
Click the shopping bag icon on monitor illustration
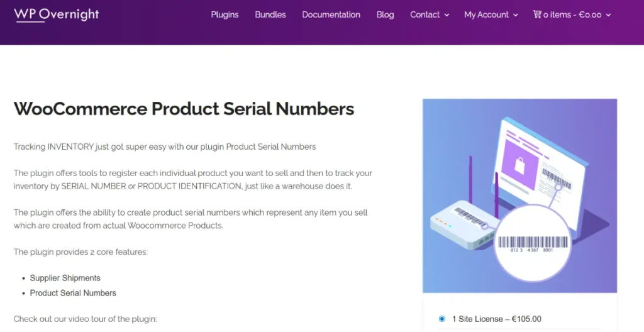pos(520,165)
